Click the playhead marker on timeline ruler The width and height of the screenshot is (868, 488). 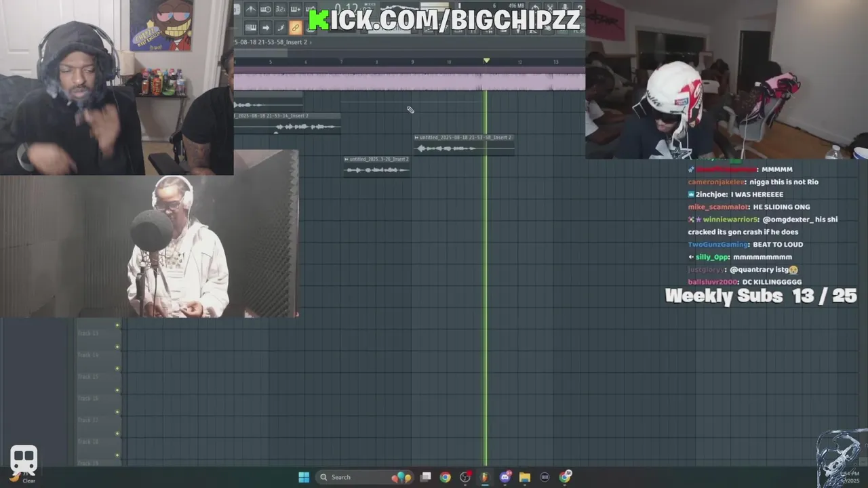click(x=486, y=61)
